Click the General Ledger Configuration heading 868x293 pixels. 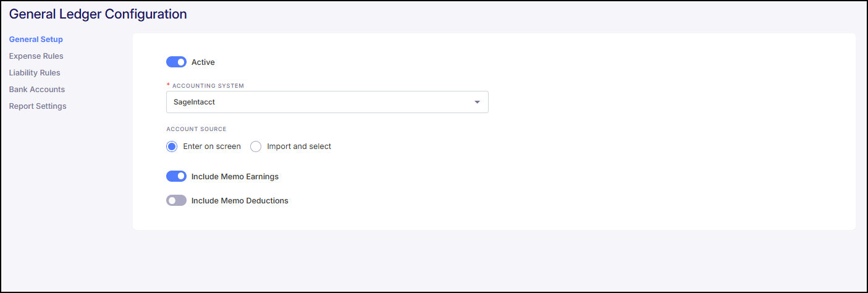(98, 14)
